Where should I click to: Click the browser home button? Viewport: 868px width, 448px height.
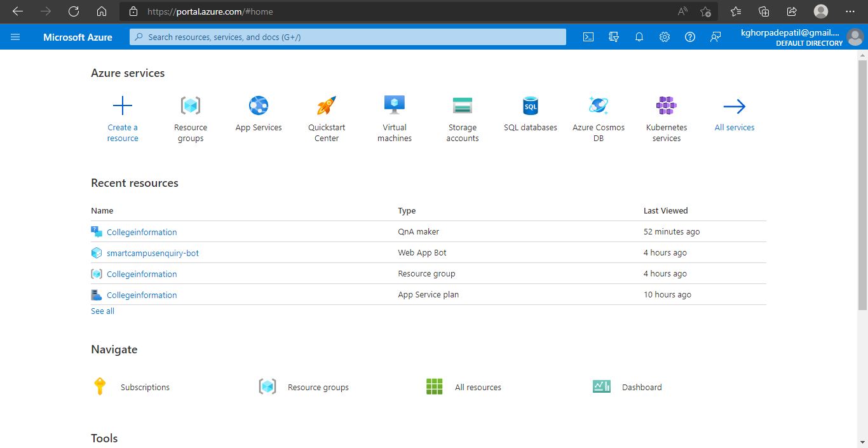coord(102,11)
